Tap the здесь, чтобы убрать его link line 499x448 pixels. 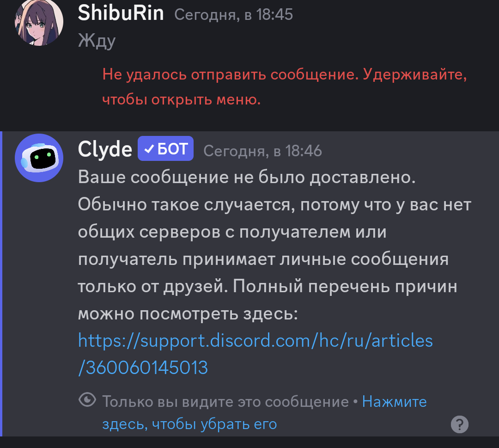190,424
